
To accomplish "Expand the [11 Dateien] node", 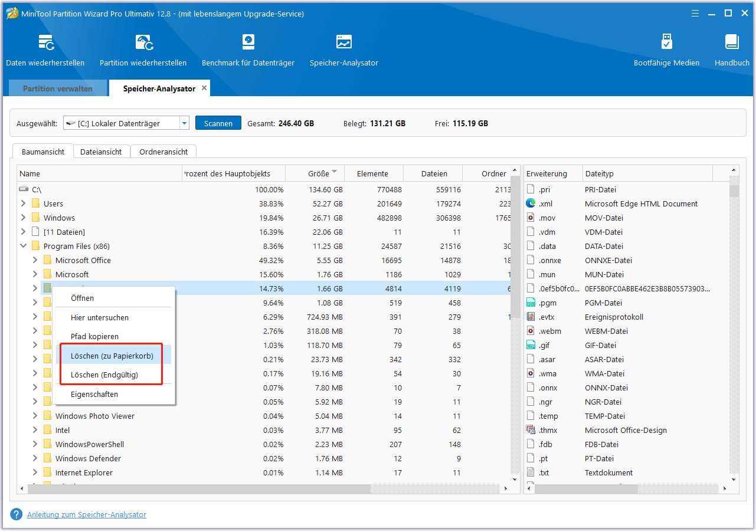I will 23,232.
